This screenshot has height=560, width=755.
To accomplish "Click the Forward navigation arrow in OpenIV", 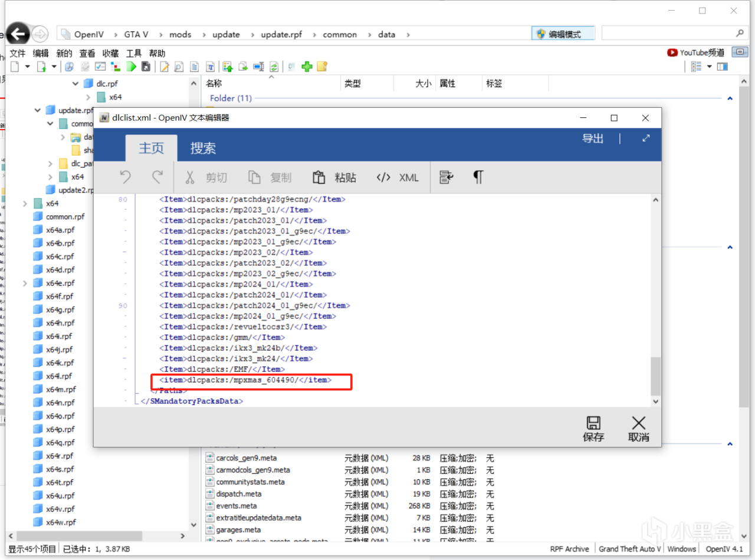I will [x=40, y=34].
